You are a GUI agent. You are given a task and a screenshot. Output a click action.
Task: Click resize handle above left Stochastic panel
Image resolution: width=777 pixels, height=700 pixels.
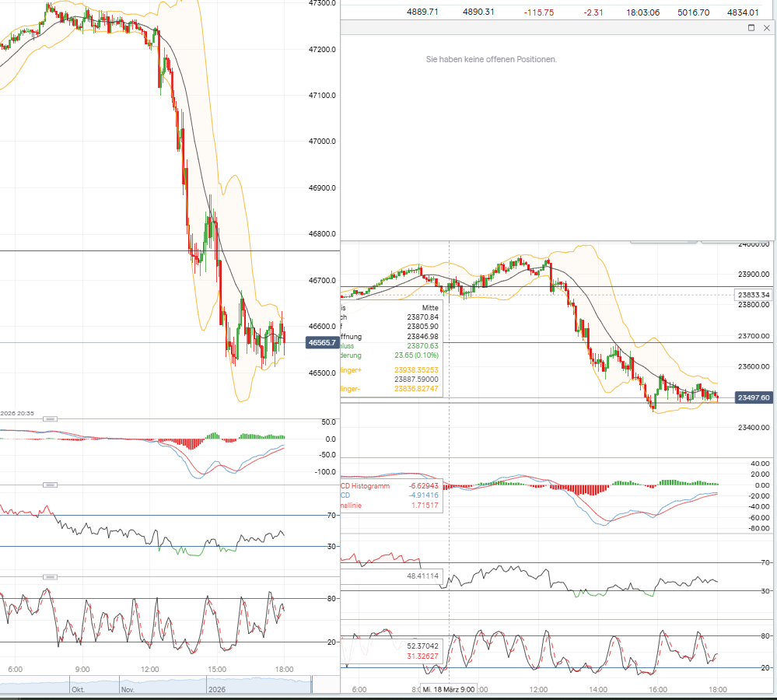(51, 577)
